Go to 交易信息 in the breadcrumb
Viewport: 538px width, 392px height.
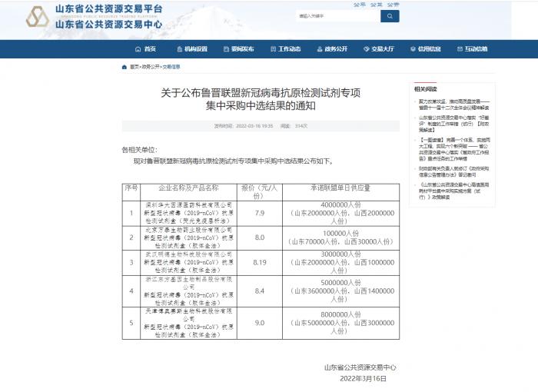tap(171, 67)
